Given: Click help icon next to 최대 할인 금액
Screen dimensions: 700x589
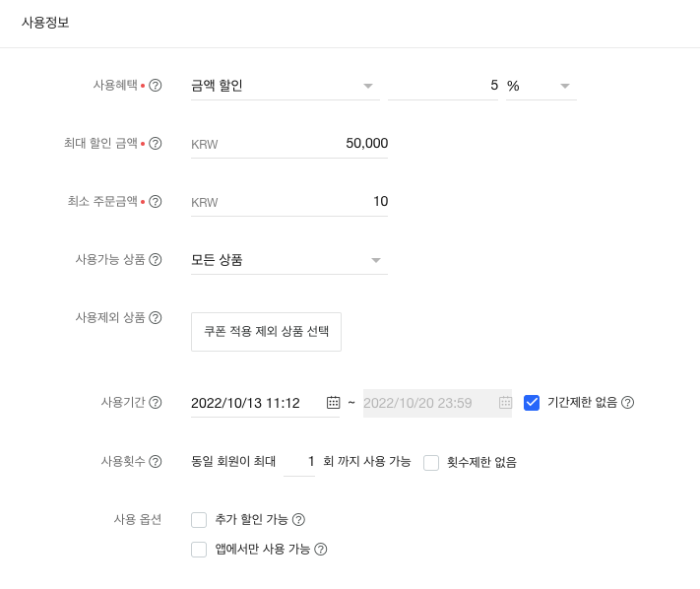Looking at the screenshot, I should pos(156,144).
